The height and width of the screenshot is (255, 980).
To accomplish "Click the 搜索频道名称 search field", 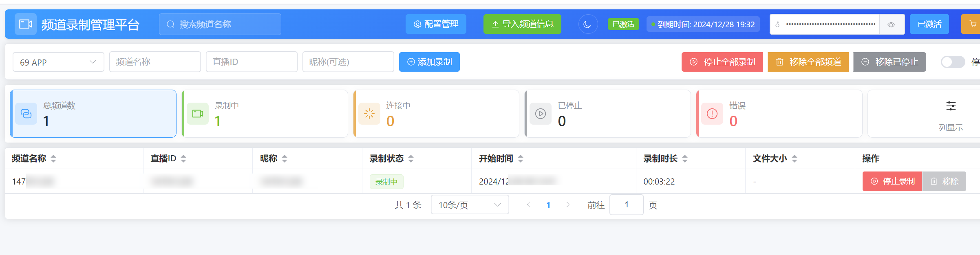I will [x=220, y=24].
